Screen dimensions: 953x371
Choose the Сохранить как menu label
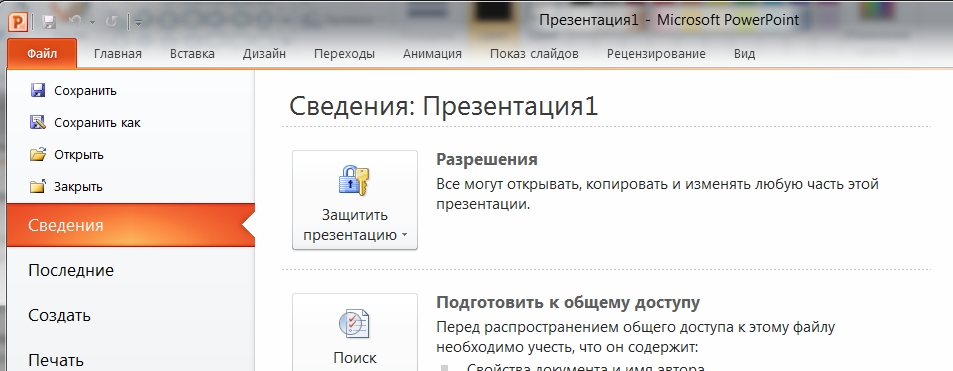pos(97,122)
